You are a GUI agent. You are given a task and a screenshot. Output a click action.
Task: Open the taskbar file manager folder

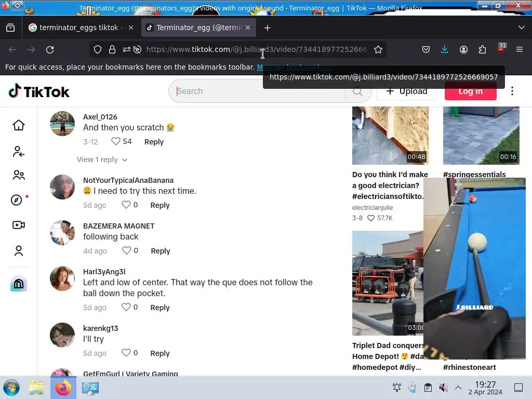click(x=36, y=388)
